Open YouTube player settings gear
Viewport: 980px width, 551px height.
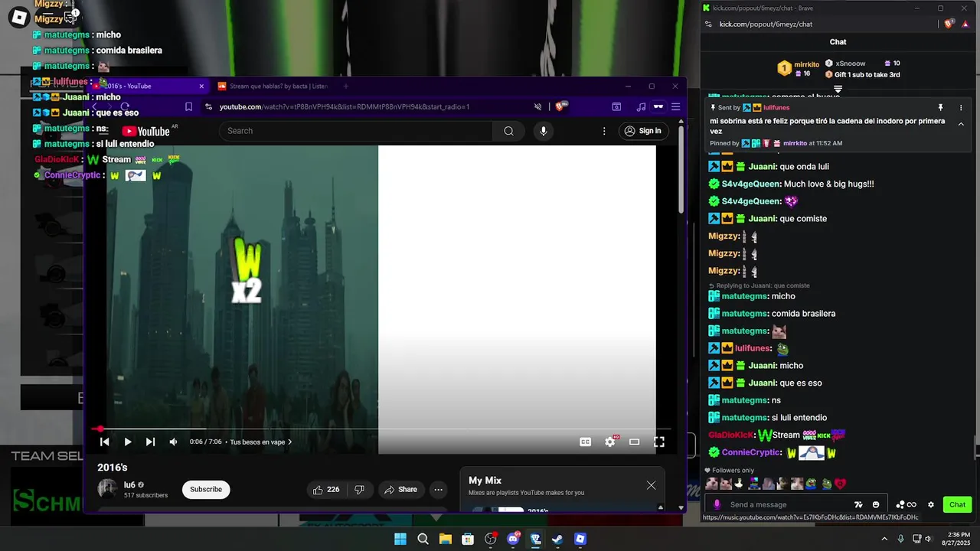pyautogui.click(x=610, y=442)
